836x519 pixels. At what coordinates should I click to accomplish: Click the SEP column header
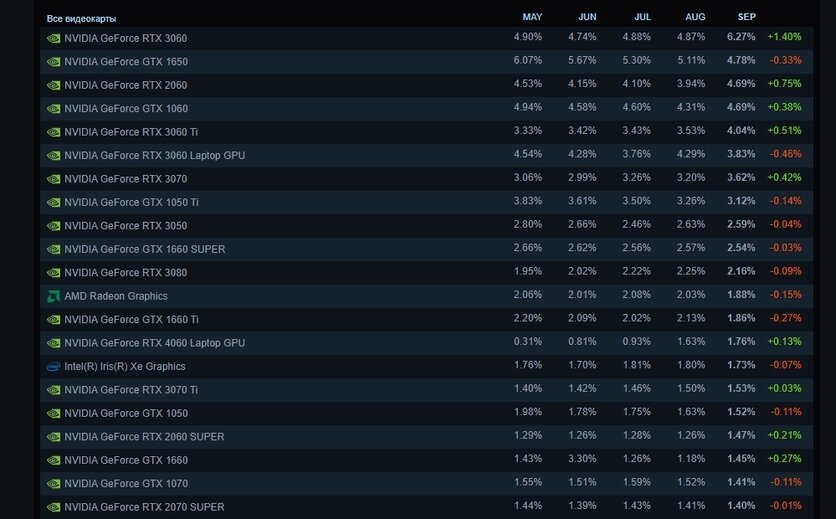pos(746,17)
